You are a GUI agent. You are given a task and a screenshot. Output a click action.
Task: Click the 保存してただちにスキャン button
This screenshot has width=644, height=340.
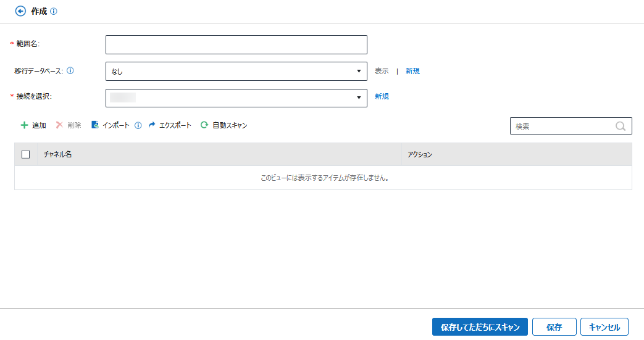(x=480, y=327)
